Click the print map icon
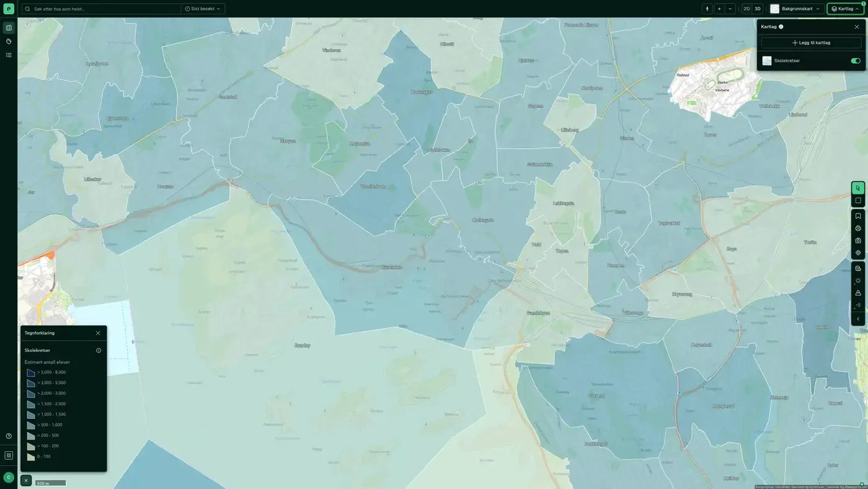 858,228
